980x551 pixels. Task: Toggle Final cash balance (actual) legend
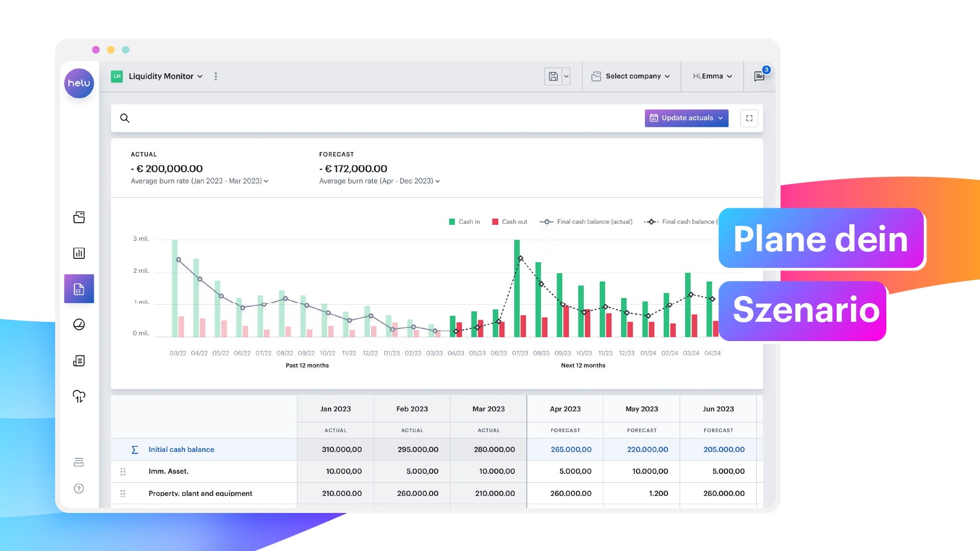tap(586, 222)
